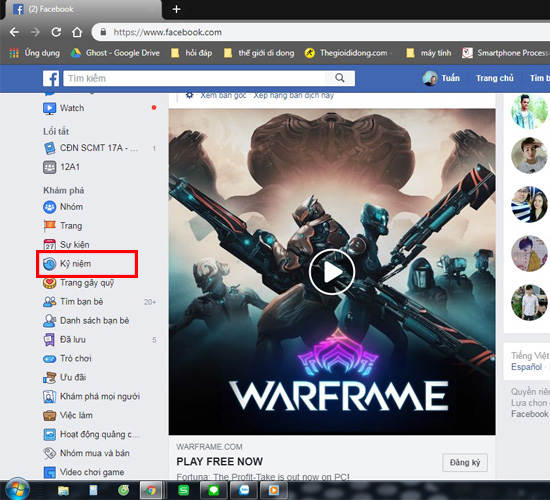
Task: Open máy tính bookmark folder
Action: tap(429, 53)
